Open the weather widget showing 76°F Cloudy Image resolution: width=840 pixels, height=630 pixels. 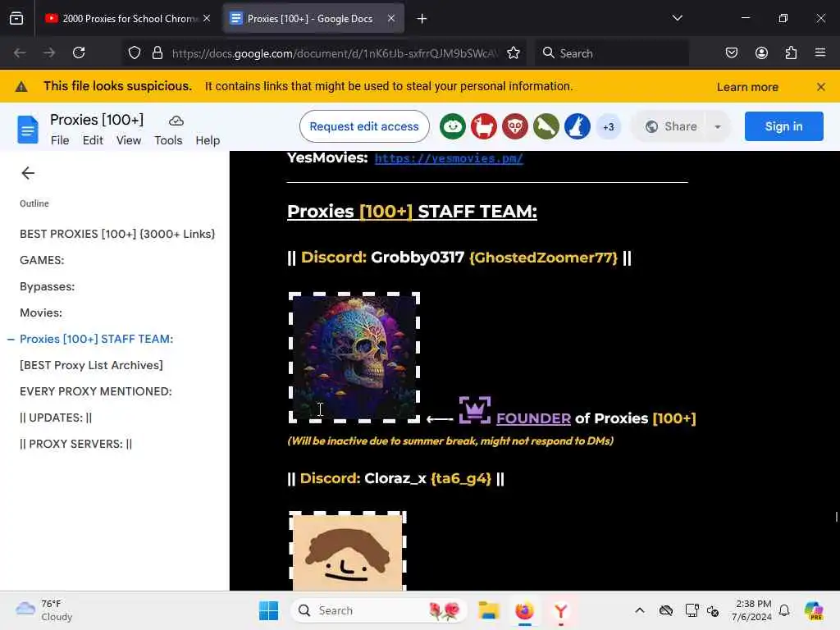[x=44, y=610]
